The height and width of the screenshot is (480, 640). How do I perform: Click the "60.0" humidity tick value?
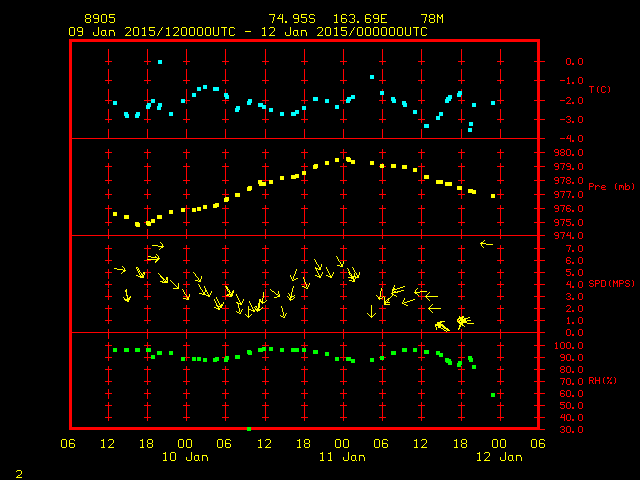571,394
